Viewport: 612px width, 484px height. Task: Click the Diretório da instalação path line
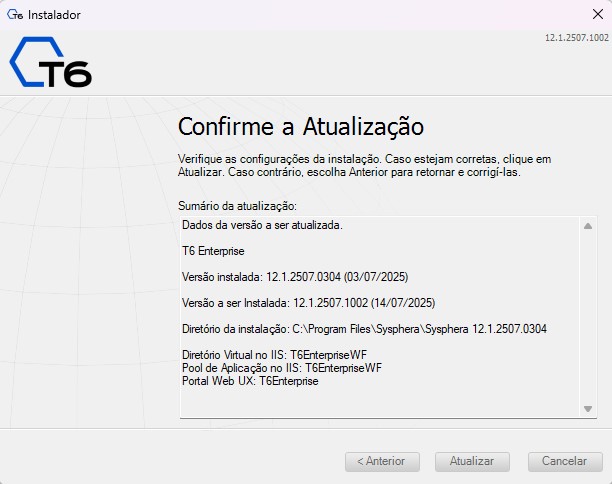[364, 329]
